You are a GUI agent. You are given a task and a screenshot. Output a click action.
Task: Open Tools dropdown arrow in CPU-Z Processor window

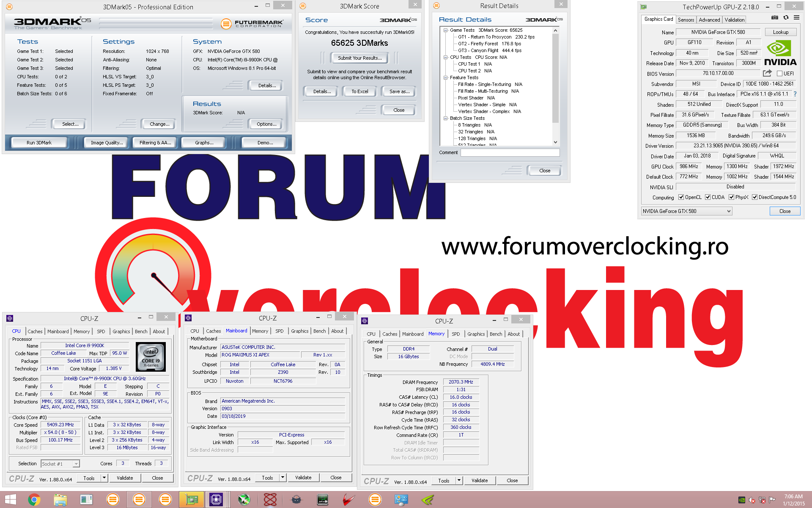tap(104, 478)
